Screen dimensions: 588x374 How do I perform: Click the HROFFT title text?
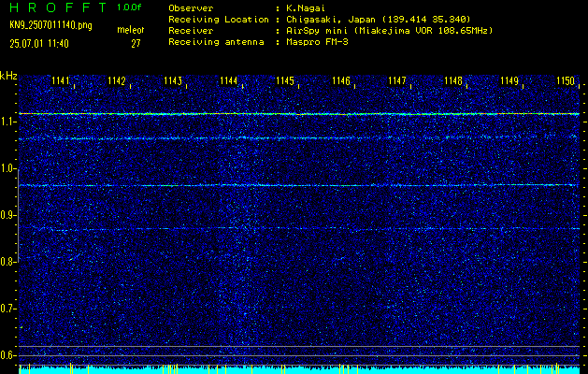[57, 7]
